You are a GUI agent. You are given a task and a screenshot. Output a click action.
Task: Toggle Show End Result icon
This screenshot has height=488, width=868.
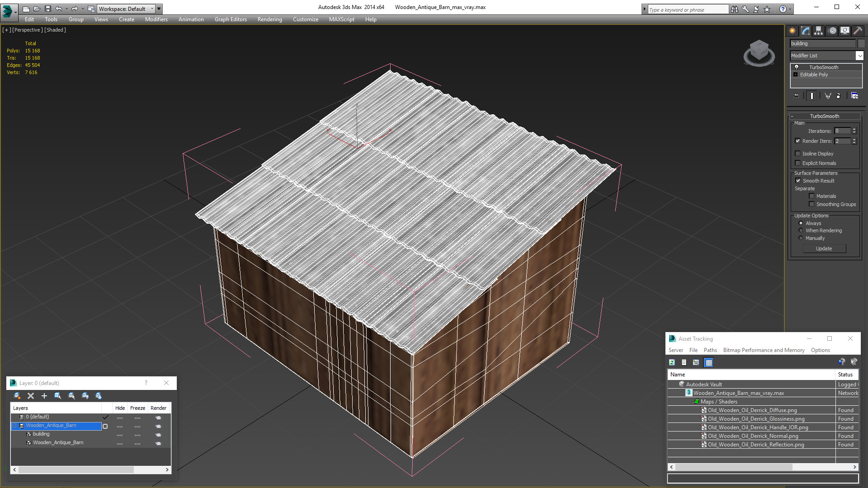(812, 96)
